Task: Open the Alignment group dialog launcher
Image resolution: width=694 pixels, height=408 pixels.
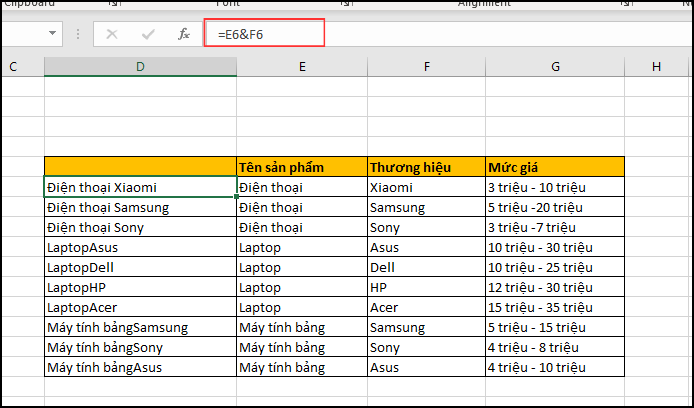Action: [x=625, y=4]
